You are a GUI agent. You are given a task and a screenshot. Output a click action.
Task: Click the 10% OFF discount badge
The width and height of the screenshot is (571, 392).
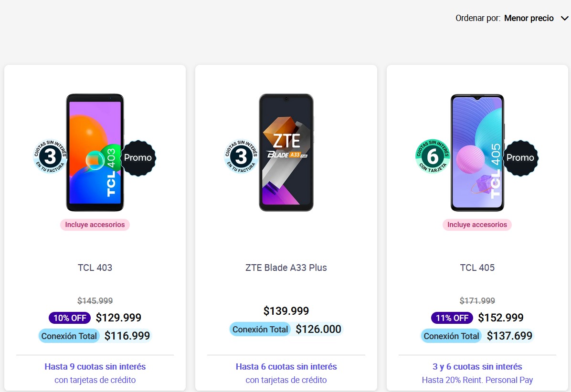[x=70, y=318]
